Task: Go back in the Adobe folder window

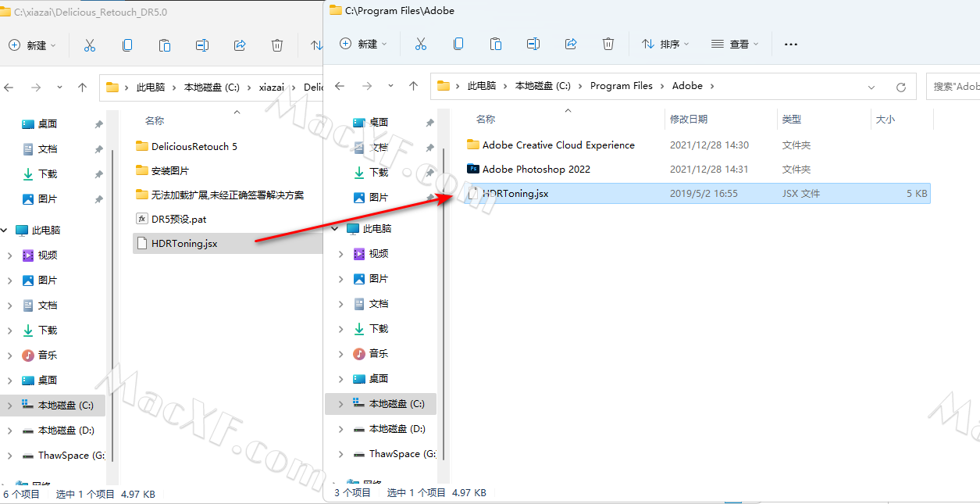Action: [x=340, y=86]
